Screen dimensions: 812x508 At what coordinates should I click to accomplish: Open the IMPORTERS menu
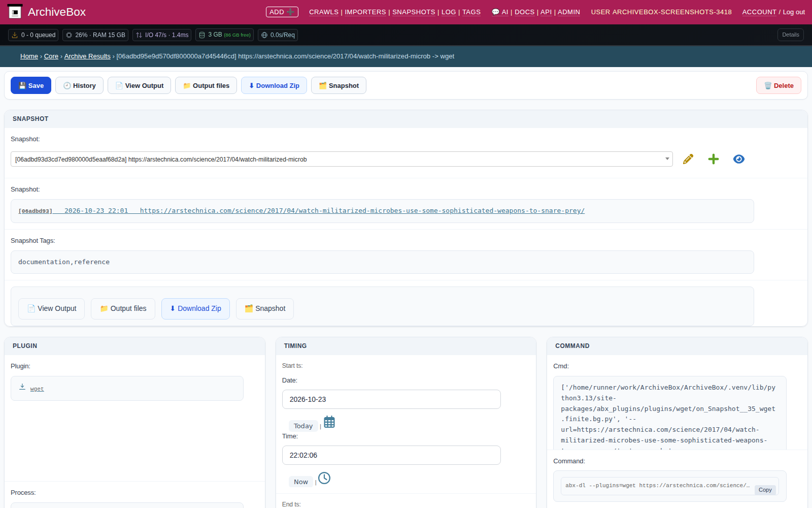click(365, 12)
